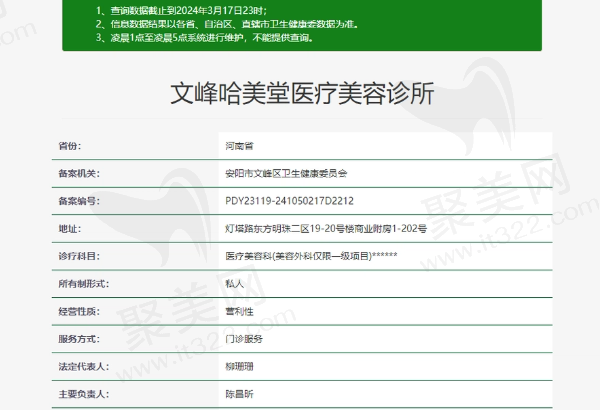Viewport: 600px width, 410px height.
Task: Click the 主要负责人 label
Action: (83, 394)
